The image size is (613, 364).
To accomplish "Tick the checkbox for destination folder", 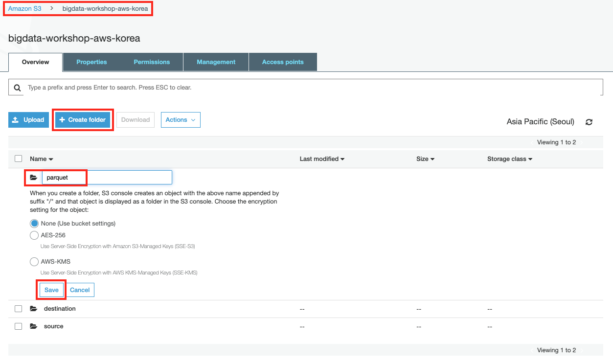I will click(x=18, y=309).
